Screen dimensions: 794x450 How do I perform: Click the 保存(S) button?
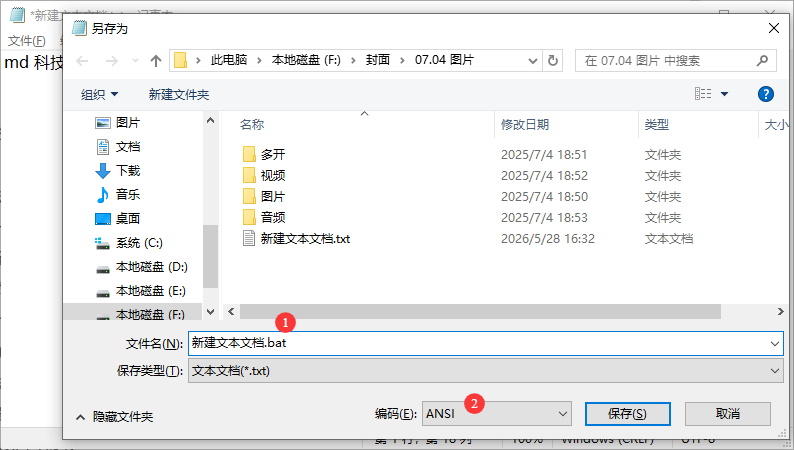click(627, 414)
